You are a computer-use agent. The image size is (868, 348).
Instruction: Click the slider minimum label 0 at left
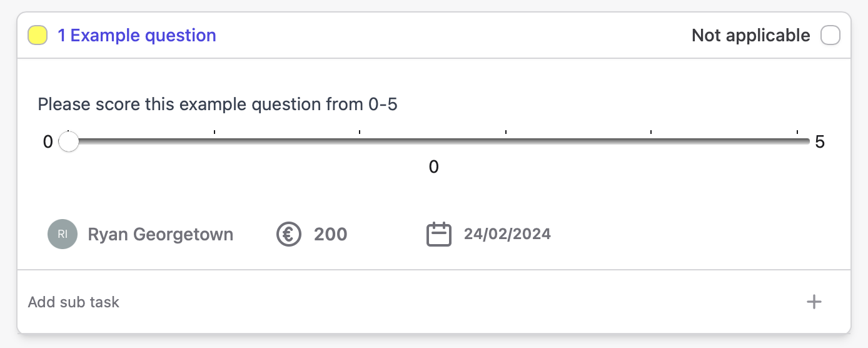[x=48, y=142]
